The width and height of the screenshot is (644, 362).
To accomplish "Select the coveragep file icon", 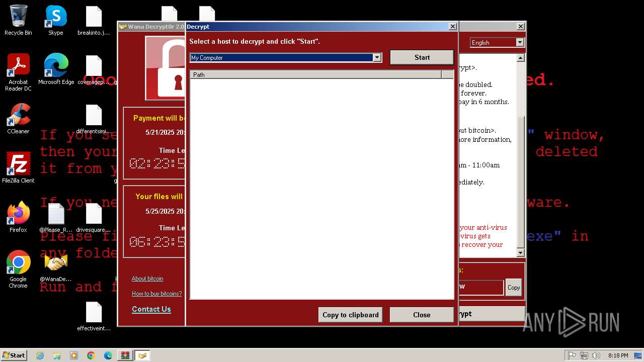I will click(x=94, y=69).
